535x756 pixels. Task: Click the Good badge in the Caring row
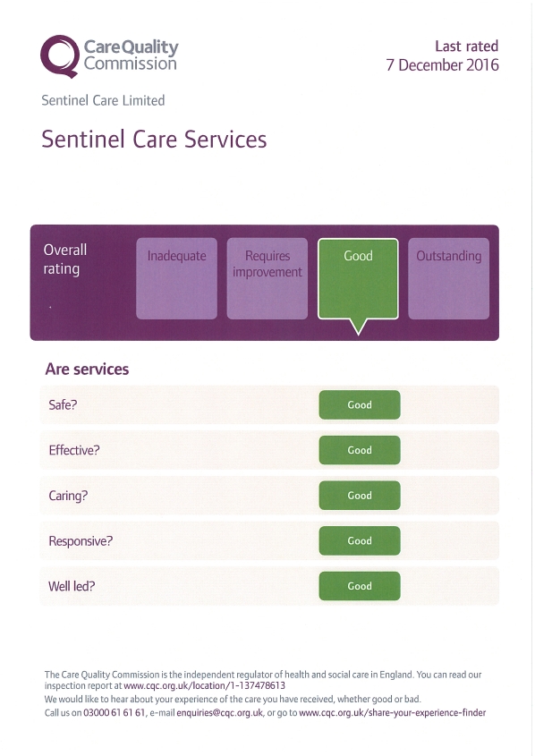tap(360, 495)
